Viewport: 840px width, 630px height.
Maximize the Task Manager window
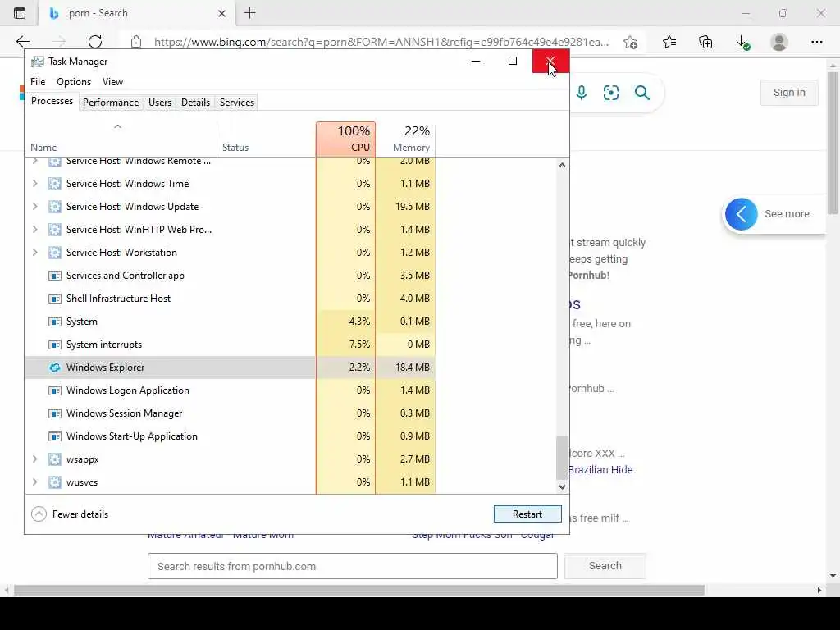513,61
